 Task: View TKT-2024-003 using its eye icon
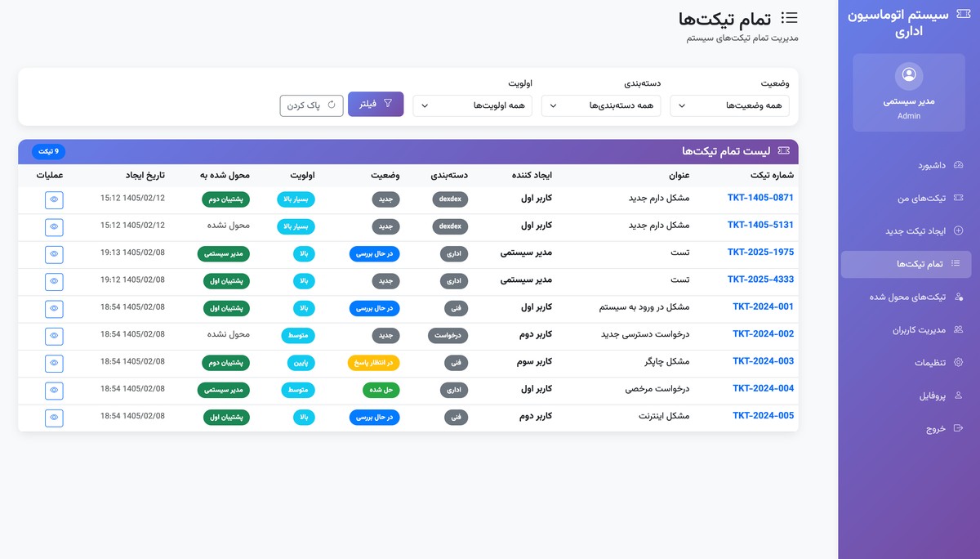(x=54, y=363)
